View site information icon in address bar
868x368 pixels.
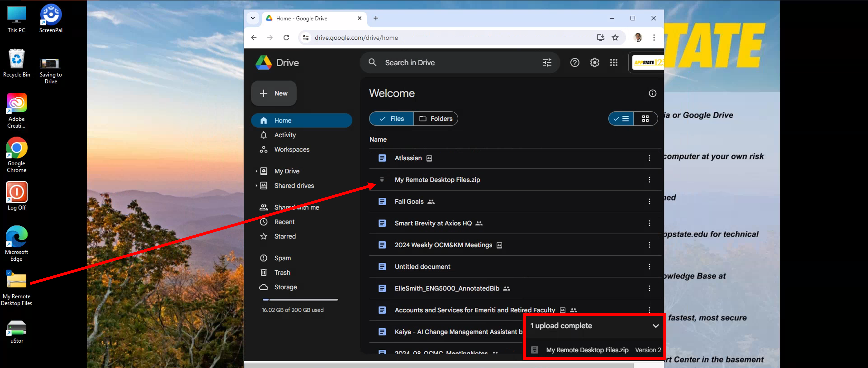click(306, 37)
